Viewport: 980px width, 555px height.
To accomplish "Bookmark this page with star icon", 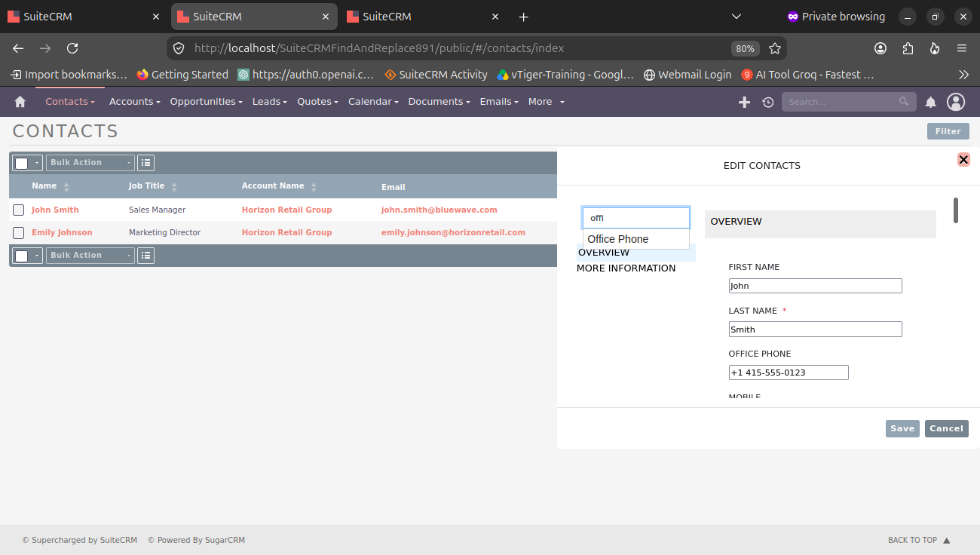I will click(x=775, y=48).
